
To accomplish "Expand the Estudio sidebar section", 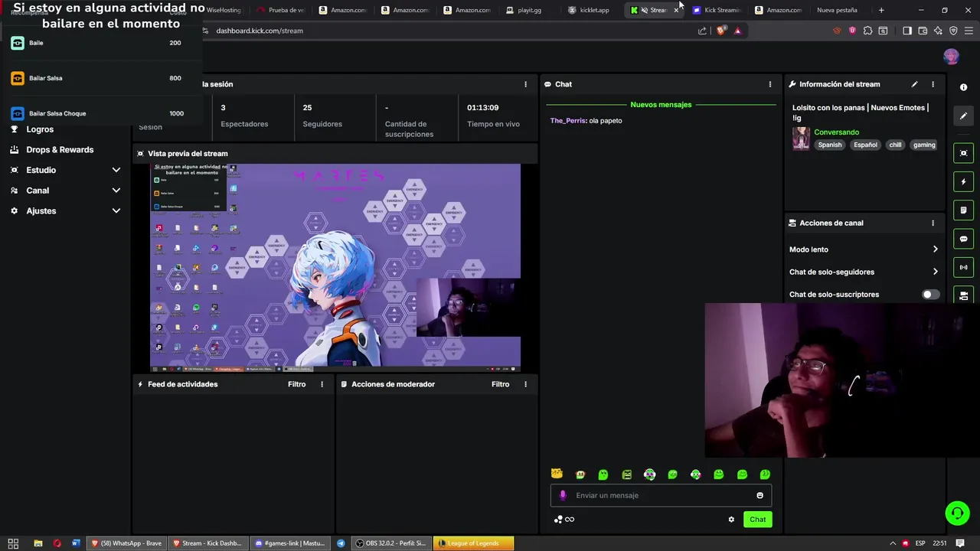I will 116,170.
